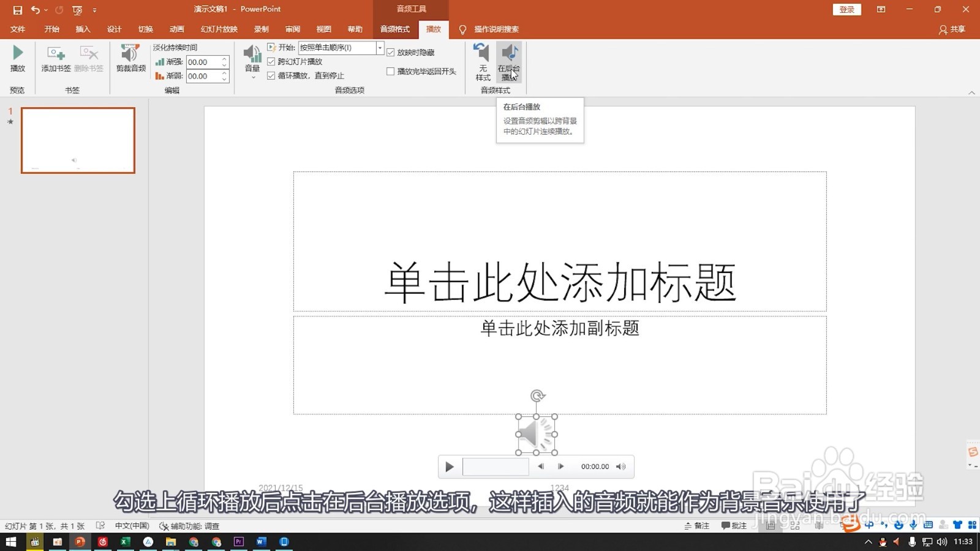The image size is (980, 551).
Task: Click the 共享 share button
Action: click(957, 29)
